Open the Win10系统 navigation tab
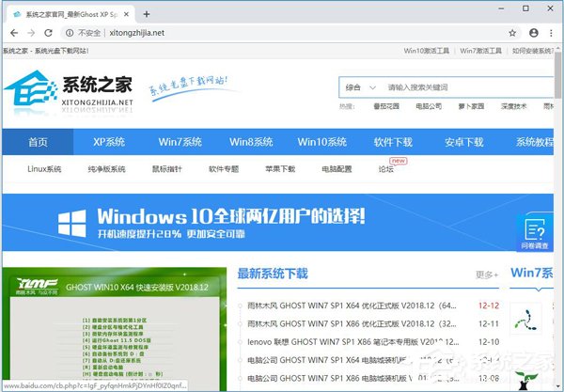Screen dimensions: 564x392 click(321, 142)
